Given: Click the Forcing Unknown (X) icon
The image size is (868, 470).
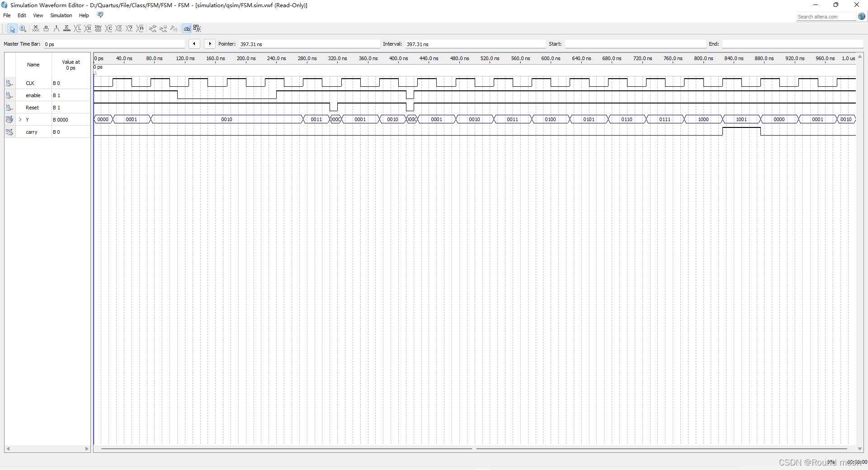Looking at the screenshot, I should 36,28.
